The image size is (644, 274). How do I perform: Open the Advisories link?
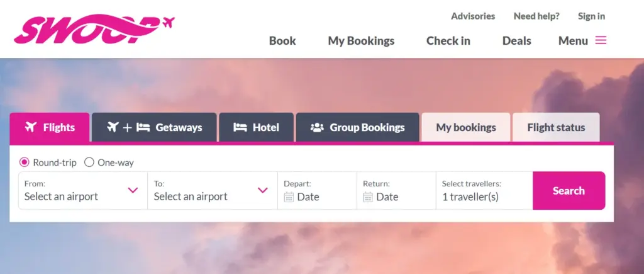point(473,16)
